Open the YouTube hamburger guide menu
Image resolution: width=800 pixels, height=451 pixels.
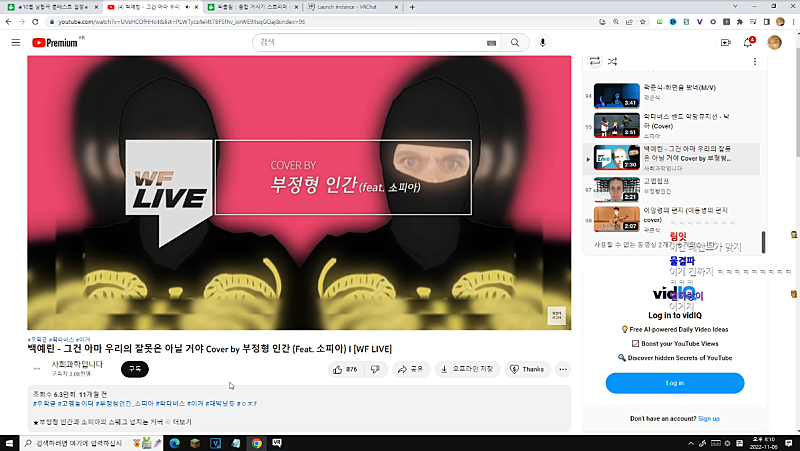click(16, 42)
